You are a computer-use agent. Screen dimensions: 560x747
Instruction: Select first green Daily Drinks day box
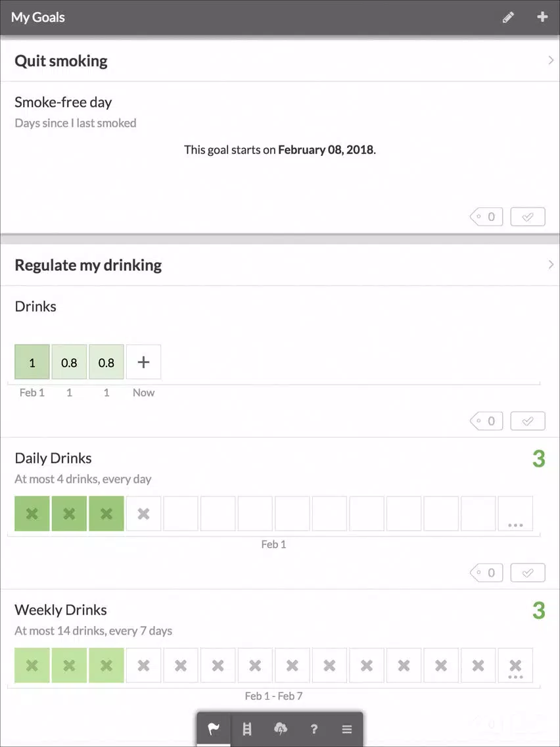(32, 514)
